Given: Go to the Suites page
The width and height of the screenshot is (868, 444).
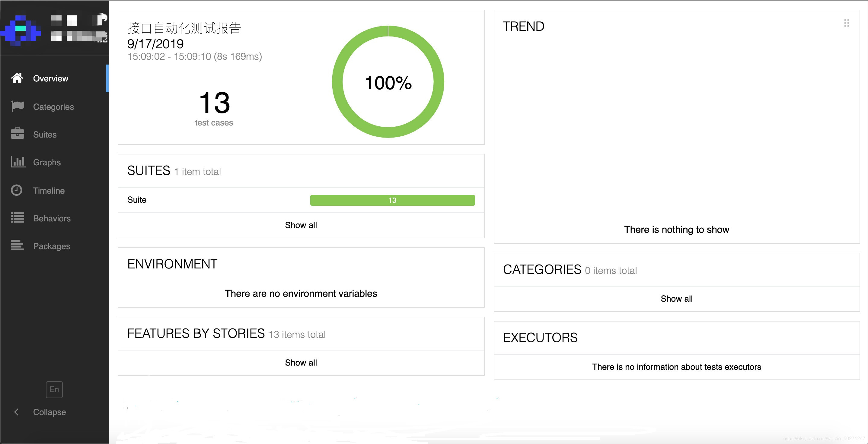Looking at the screenshot, I should [x=44, y=135].
